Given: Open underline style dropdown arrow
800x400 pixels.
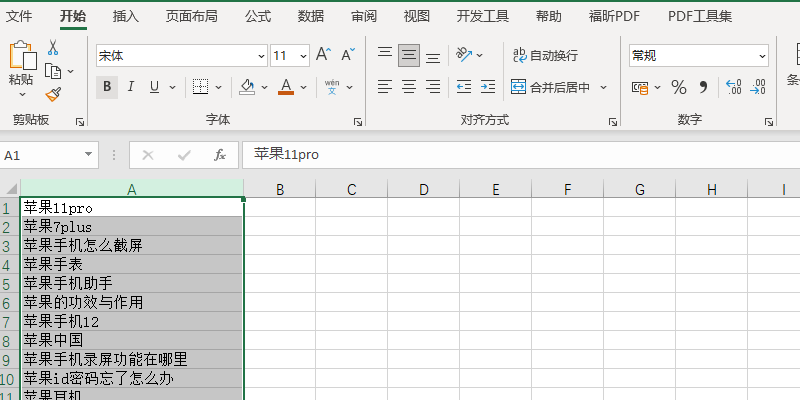Looking at the screenshot, I should coord(172,87).
